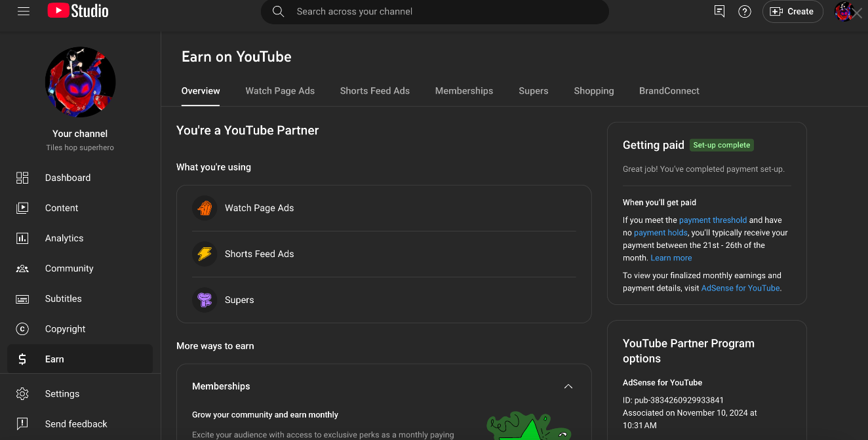Open Dashboard from the sidebar
The height and width of the screenshot is (440, 868).
coord(80,178)
